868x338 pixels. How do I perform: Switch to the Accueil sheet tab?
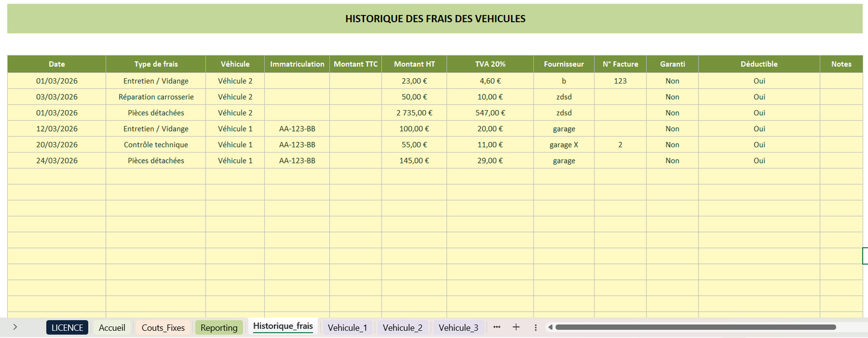(x=112, y=327)
